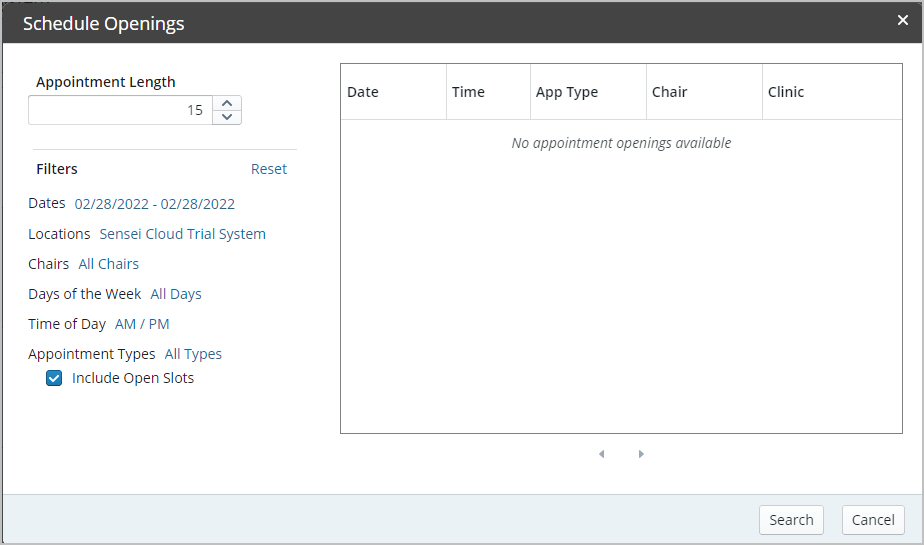Screen dimensions: 924x545
Task: Open the All Chairs filter
Action: 108,264
